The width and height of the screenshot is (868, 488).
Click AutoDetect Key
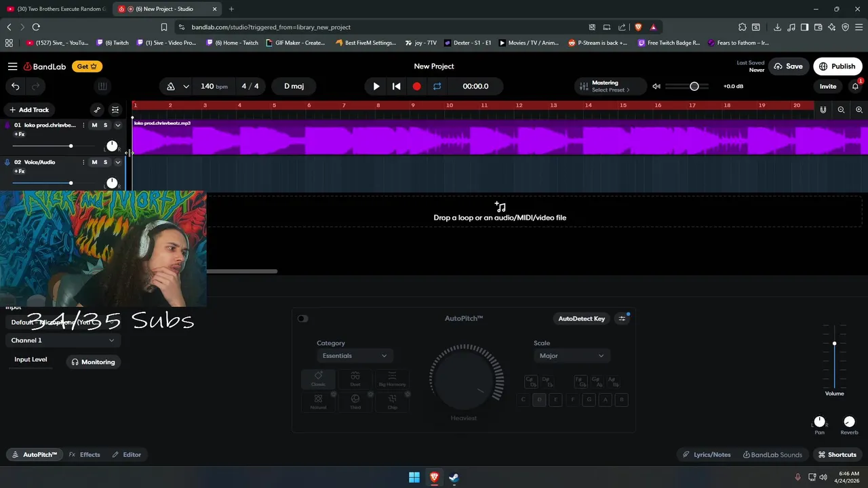pyautogui.click(x=581, y=319)
